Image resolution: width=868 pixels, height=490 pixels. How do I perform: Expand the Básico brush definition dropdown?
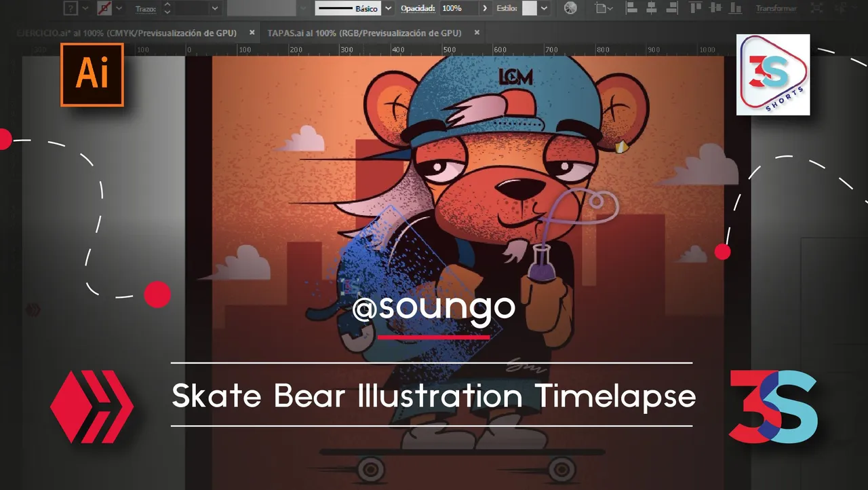pos(388,8)
